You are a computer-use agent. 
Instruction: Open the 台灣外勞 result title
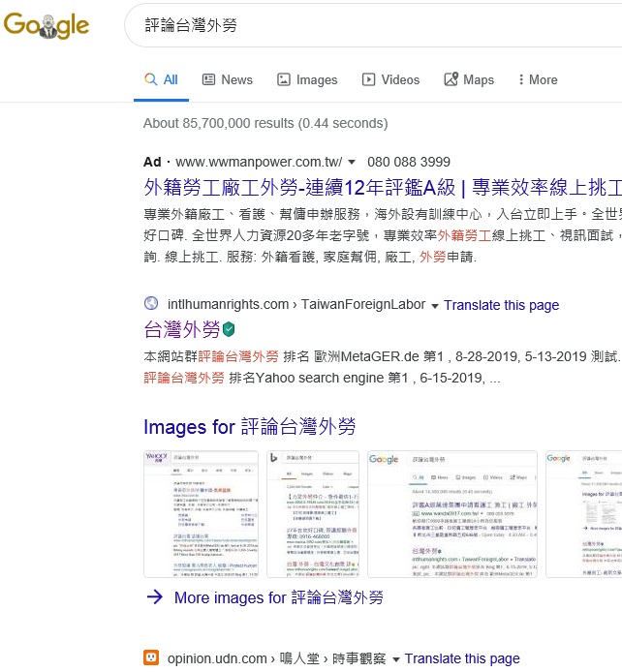tap(182, 329)
